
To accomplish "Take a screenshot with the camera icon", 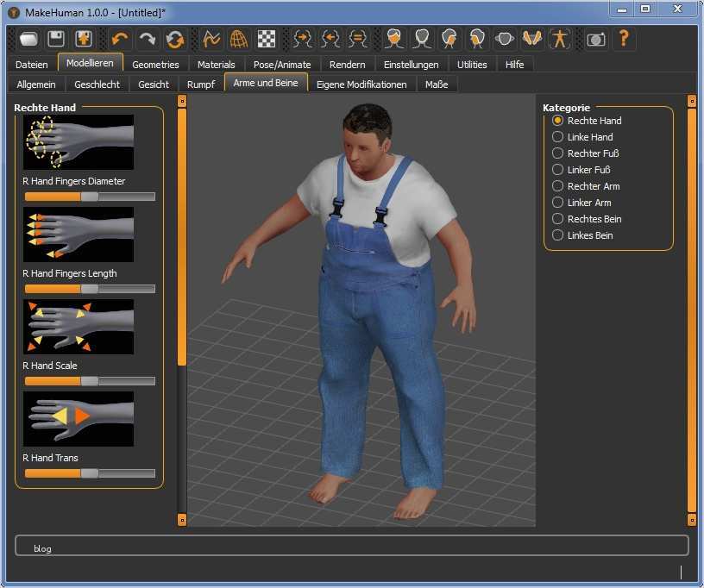I will [595, 38].
